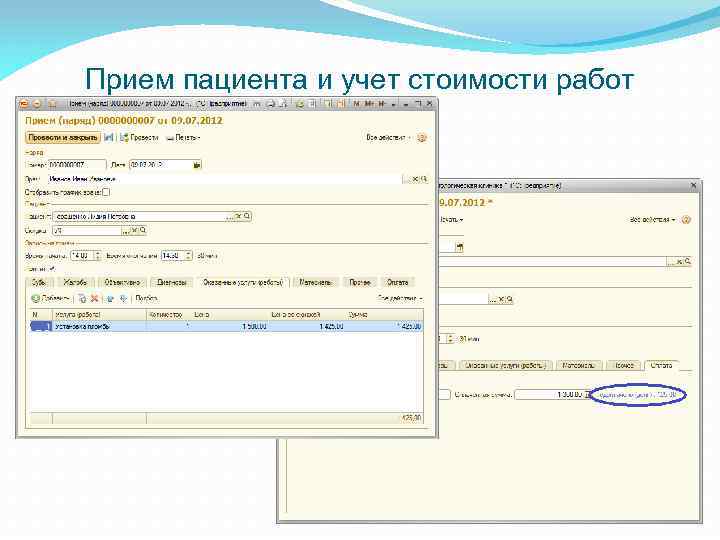720x540 pixels.
Task: Click the M memory button in front title bar
Action: point(356,104)
